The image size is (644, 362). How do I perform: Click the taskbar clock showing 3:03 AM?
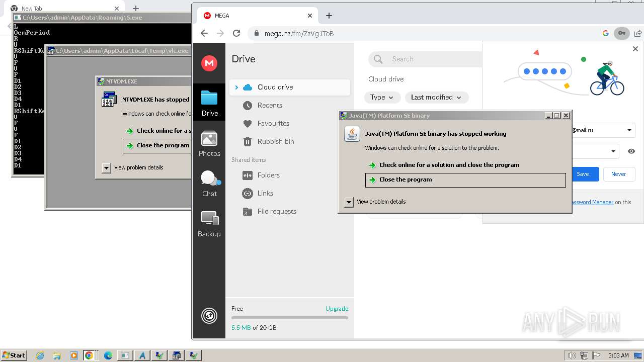click(618, 355)
